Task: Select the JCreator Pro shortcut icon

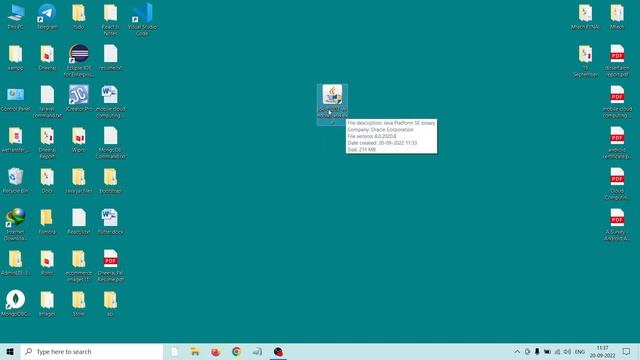Action: (79, 98)
